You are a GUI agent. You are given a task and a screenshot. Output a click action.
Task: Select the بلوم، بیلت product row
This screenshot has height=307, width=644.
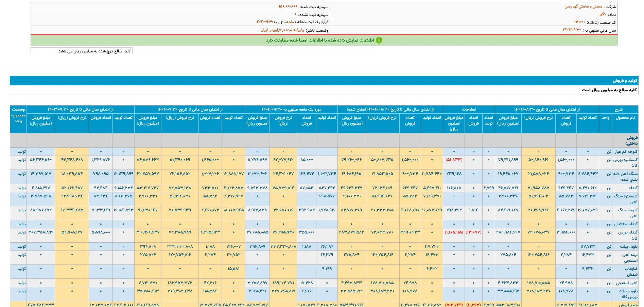(628, 246)
